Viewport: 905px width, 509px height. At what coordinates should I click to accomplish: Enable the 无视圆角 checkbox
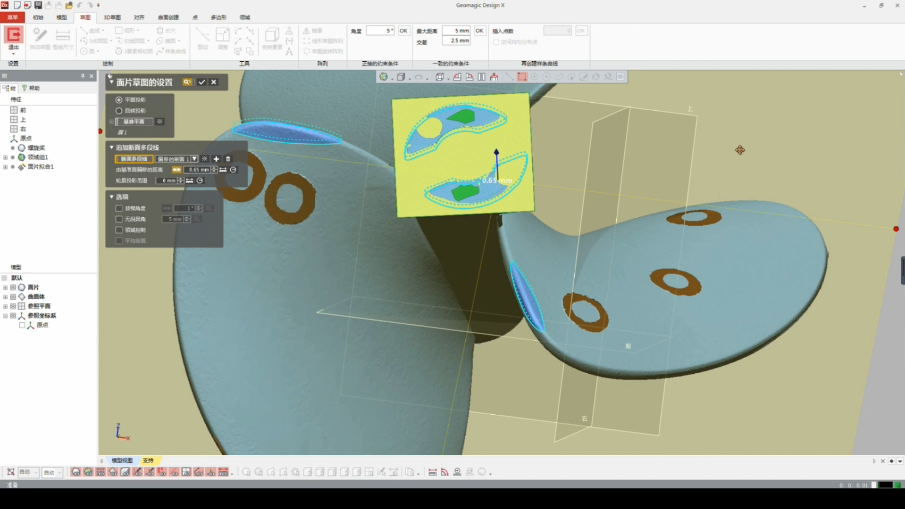[119, 218]
